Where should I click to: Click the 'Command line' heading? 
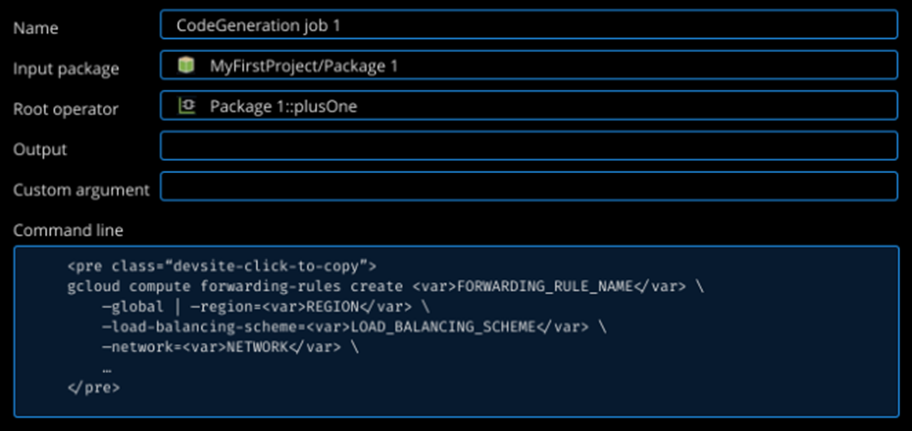click(68, 230)
